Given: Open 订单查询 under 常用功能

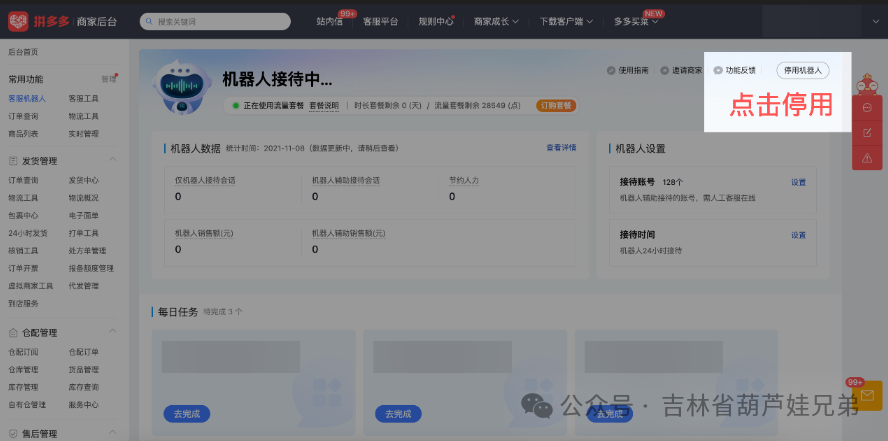Looking at the screenshot, I should 23,116.
